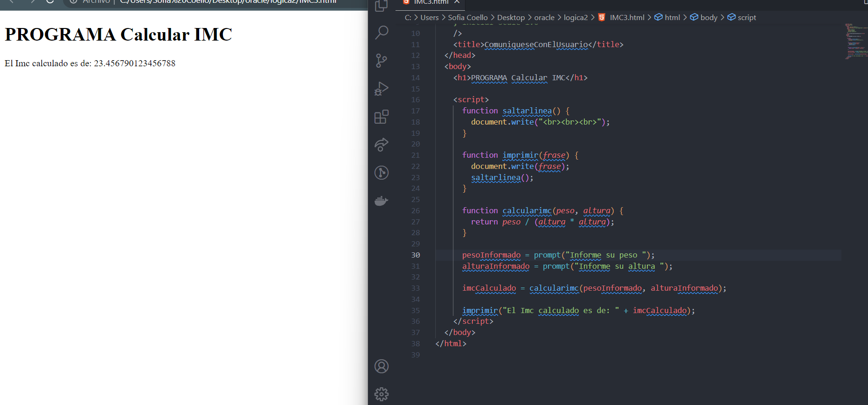Open the Live Share icon in activity bar
Viewport: 868px width, 405px height.
click(x=382, y=145)
